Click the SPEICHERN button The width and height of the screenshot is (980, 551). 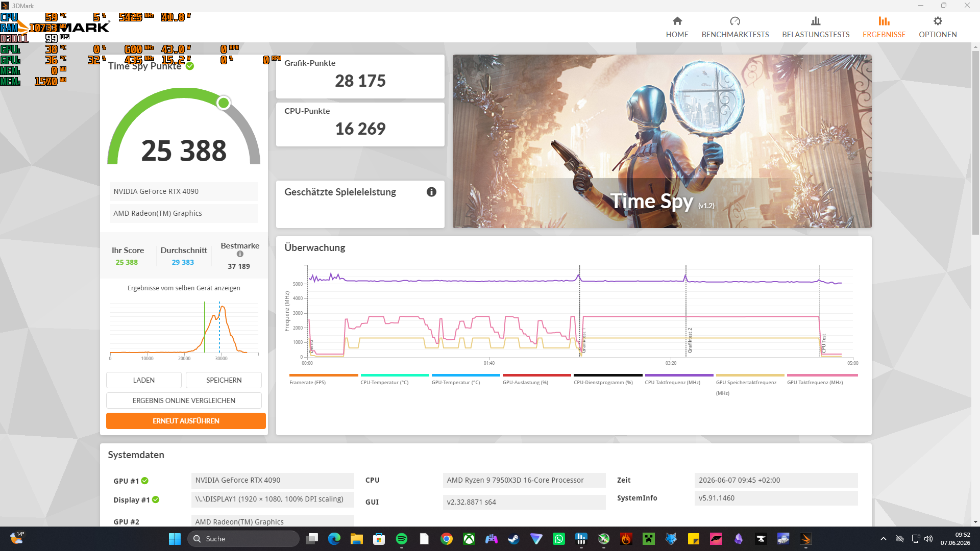[x=224, y=380]
